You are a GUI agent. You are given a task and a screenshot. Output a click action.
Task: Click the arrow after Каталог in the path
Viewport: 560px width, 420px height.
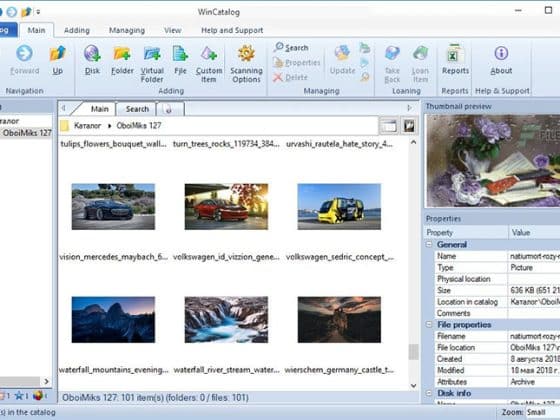click(109, 126)
